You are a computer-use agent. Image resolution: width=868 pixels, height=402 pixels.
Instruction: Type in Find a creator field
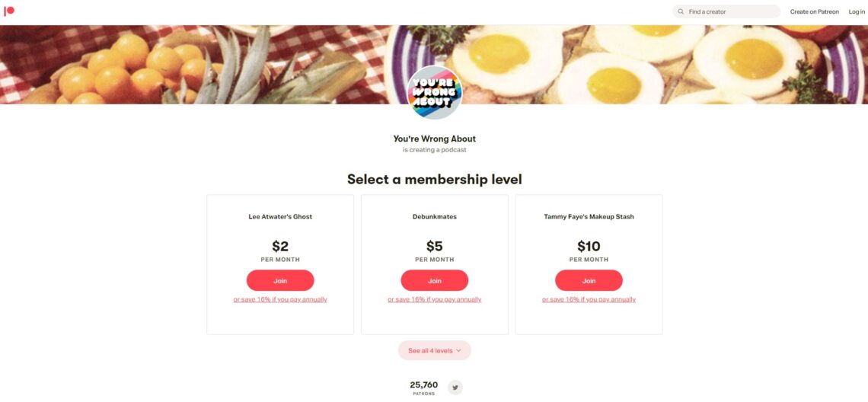tap(731, 12)
